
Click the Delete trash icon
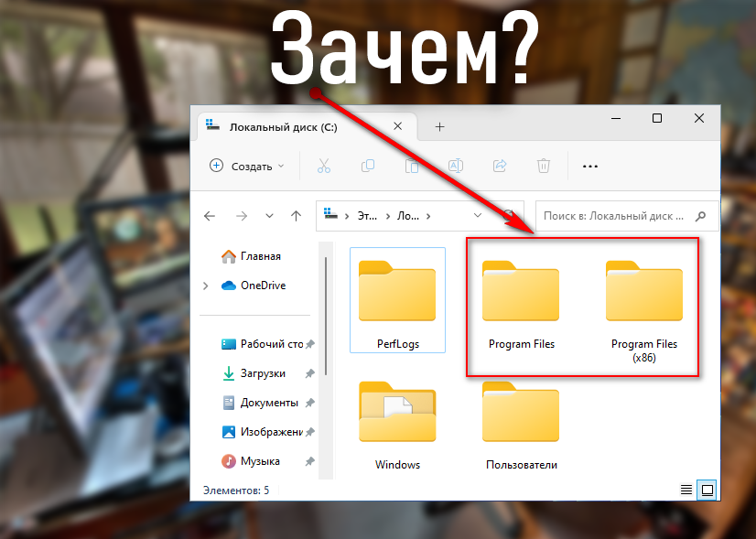pyautogui.click(x=544, y=166)
